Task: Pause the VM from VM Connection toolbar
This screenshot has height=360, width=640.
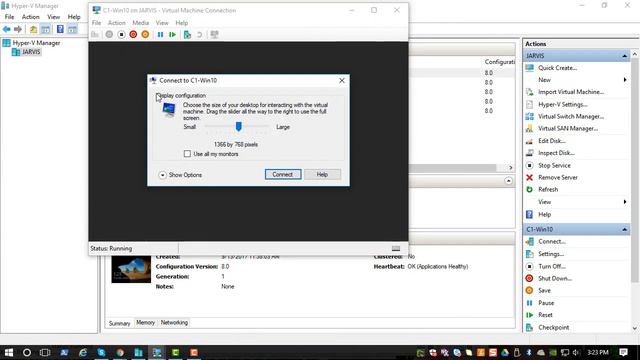Action: click(x=160, y=35)
